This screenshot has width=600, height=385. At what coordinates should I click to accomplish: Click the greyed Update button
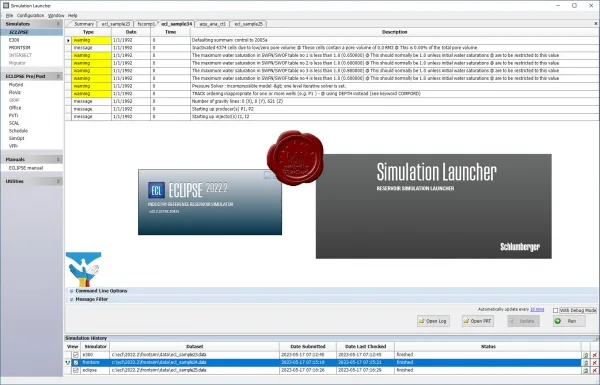click(523, 321)
